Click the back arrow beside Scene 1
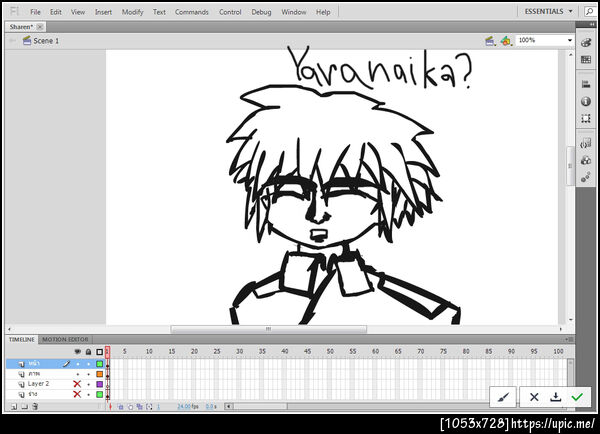 click(x=13, y=41)
